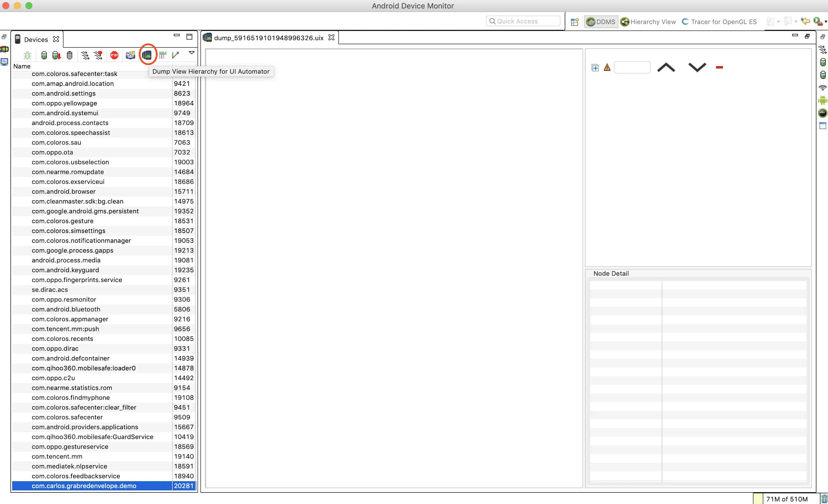
Task: Go to previous search result up chevron
Action: point(666,67)
